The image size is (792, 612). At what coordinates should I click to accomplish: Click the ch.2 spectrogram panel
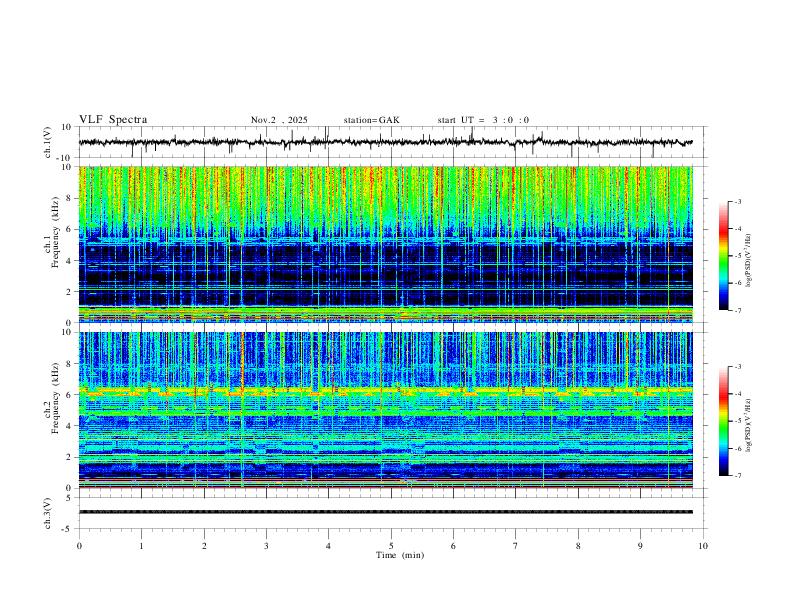(386, 410)
